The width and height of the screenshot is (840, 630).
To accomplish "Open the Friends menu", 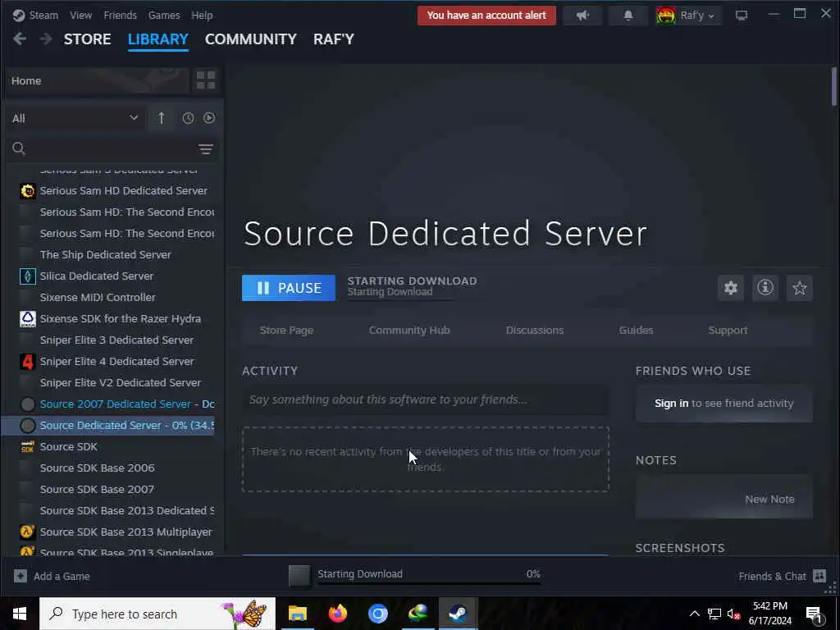I will tap(120, 15).
